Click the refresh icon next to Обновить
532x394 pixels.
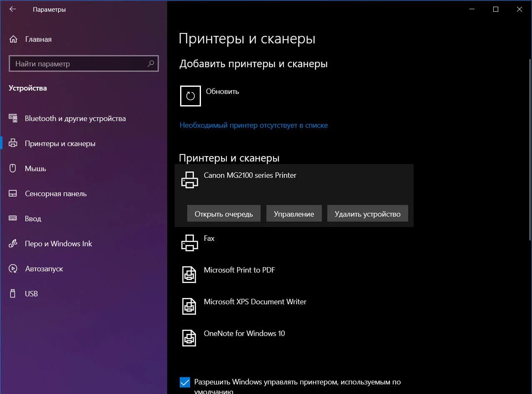(x=191, y=96)
